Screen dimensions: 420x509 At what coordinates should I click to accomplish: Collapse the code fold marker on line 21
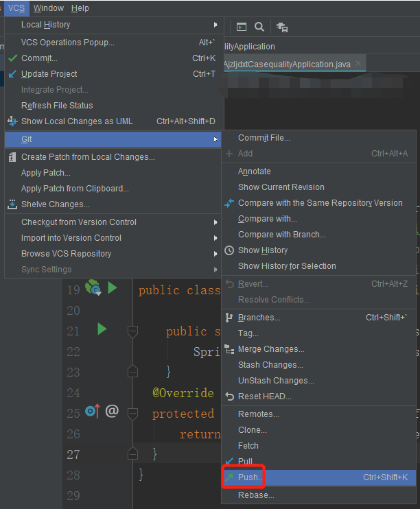pyautogui.click(x=133, y=331)
